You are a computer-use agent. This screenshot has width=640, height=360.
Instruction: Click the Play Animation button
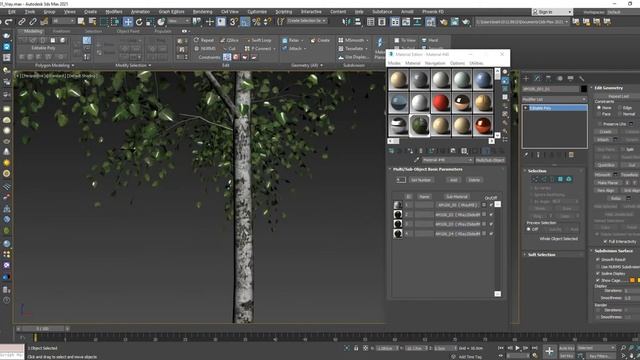click(518, 348)
